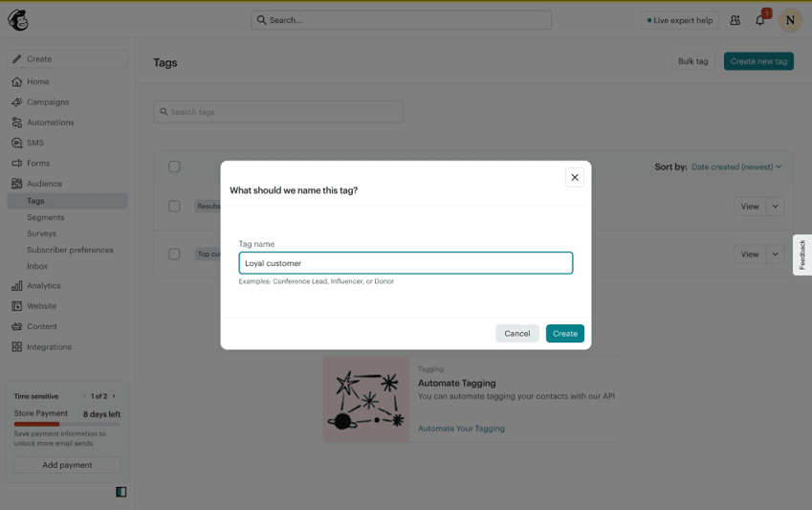
Task: Tick the checkbox for the Top customer tag row
Action: pyautogui.click(x=174, y=254)
